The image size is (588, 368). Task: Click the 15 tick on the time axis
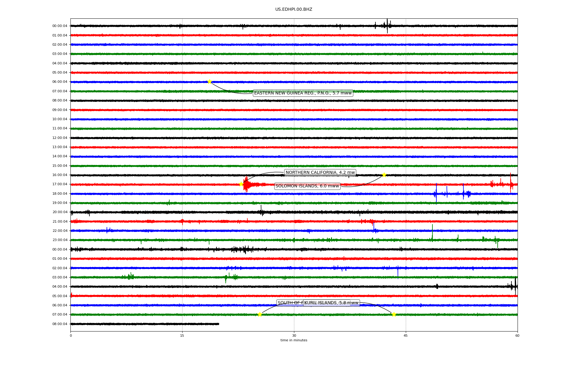point(182,335)
